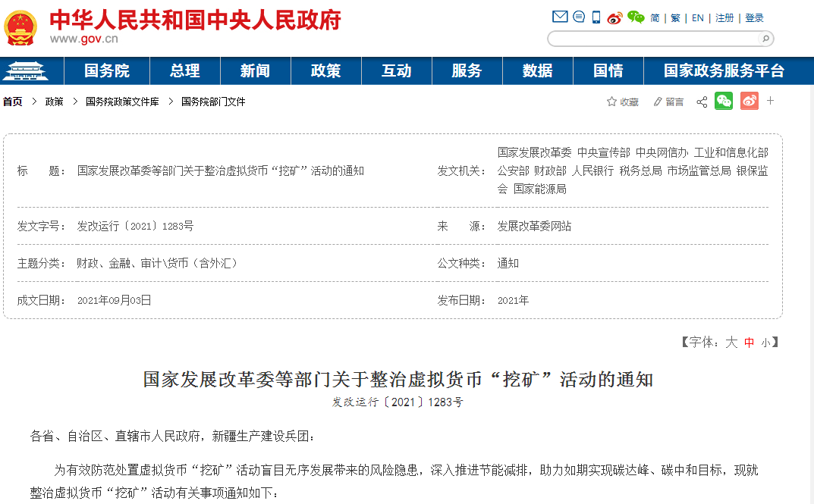Click the 留言 leave-a-message link
814x504 pixels.
(x=669, y=101)
